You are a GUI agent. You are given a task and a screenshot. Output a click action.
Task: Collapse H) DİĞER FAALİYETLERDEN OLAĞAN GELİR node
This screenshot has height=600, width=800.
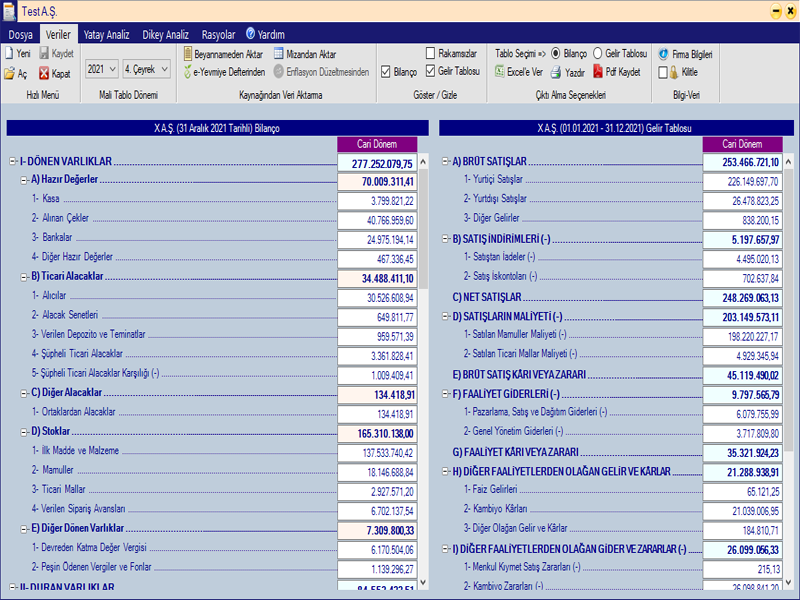[x=445, y=471]
